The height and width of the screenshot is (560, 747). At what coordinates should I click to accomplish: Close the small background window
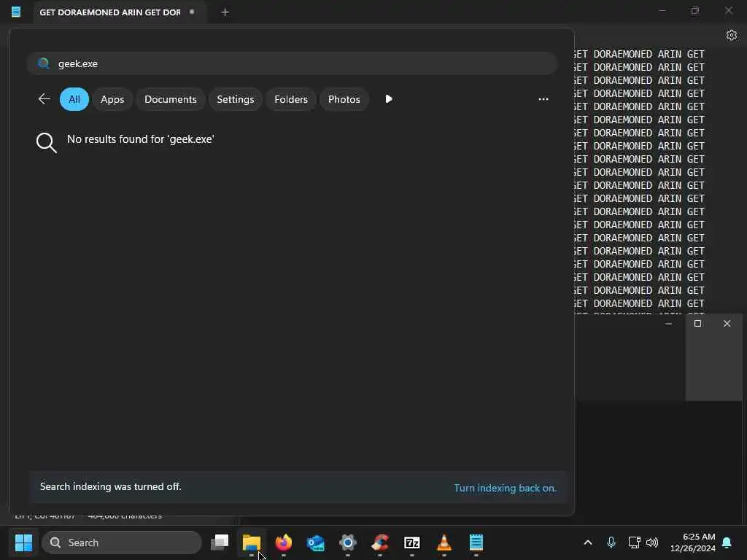tap(727, 323)
